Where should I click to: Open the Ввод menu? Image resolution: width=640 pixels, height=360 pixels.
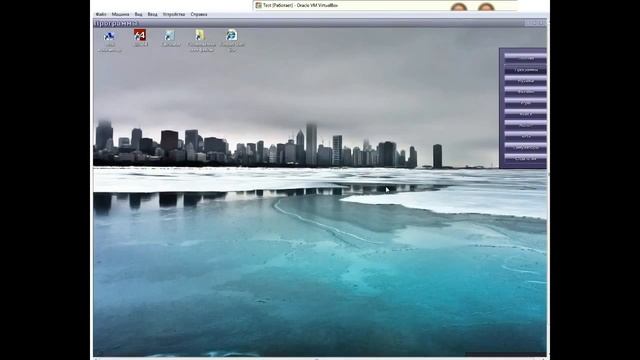pyautogui.click(x=152, y=14)
